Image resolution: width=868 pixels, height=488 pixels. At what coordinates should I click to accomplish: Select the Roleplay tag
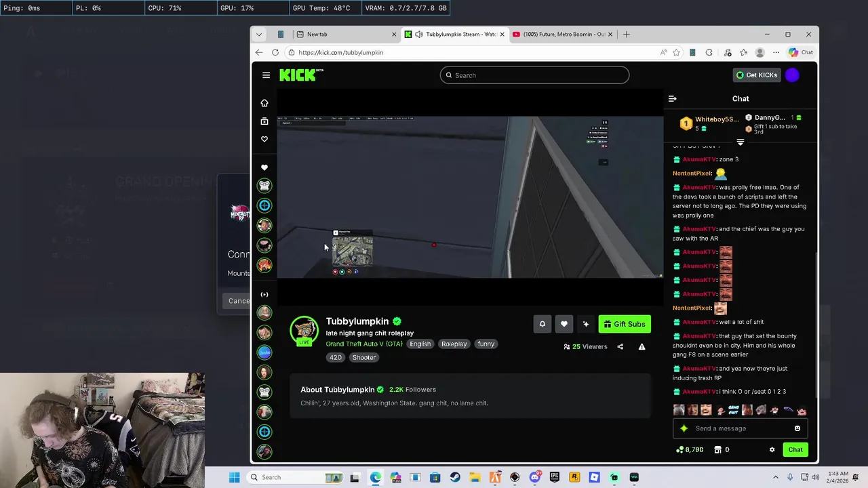pos(454,344)
